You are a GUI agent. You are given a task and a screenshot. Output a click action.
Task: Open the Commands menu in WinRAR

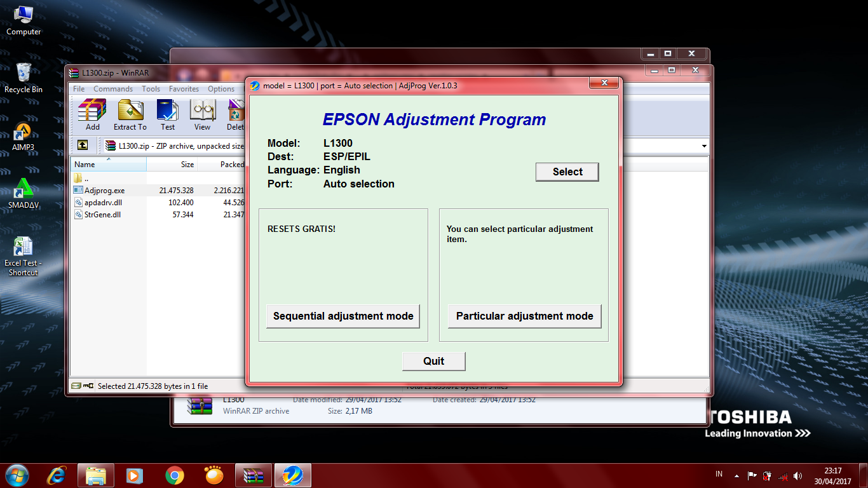(x=113, y=89)
